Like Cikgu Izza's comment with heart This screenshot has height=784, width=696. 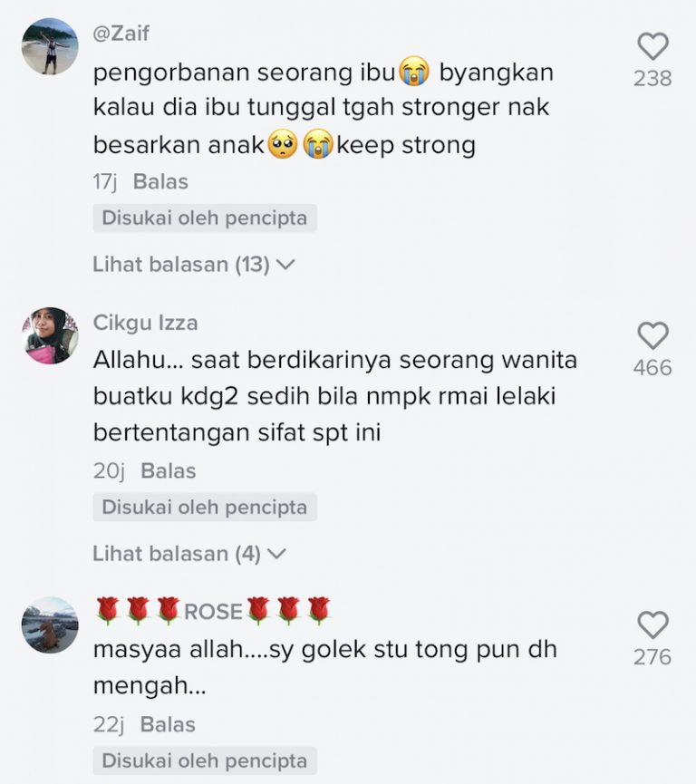(653, 335)
